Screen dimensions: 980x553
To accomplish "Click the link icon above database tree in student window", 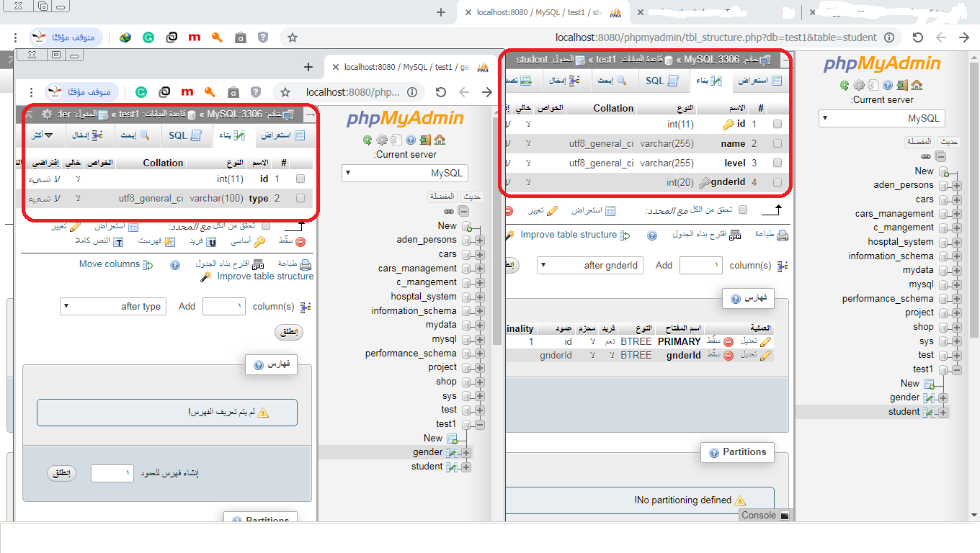I will [x=926, y=156].
